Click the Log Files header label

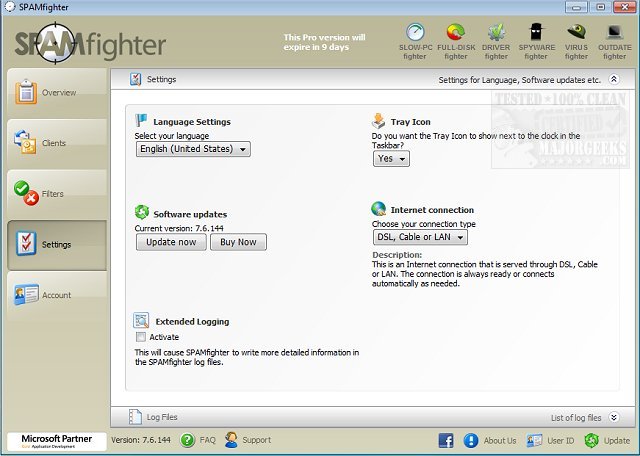(162, 417)
